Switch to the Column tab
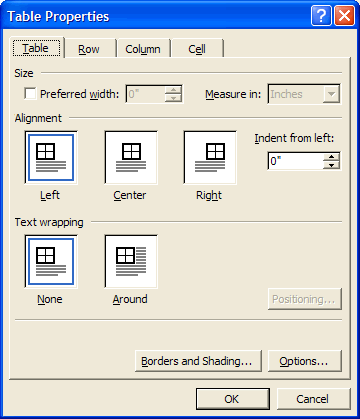The width and height of the screenshot is (360, 419). pyautogui.click(x=143, y=49)
